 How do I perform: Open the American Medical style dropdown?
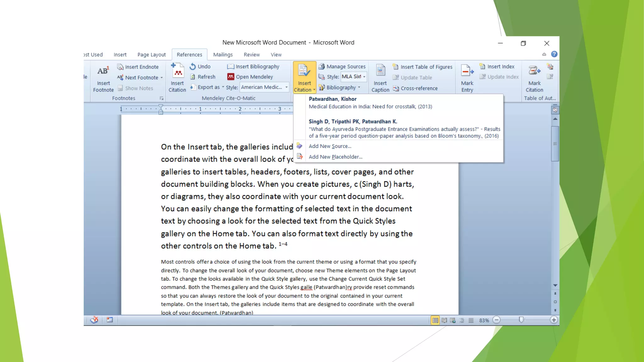click(x=286, y=87)
